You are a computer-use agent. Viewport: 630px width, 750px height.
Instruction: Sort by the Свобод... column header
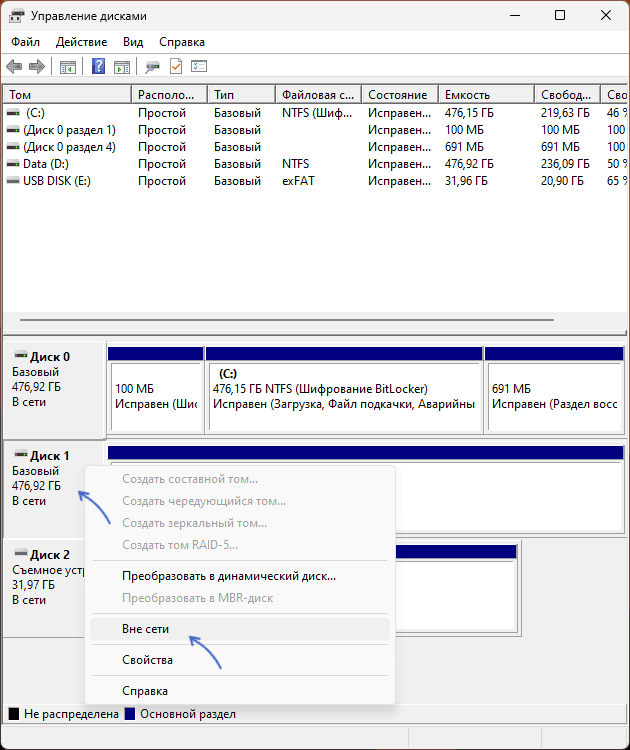tap(567, 95)
